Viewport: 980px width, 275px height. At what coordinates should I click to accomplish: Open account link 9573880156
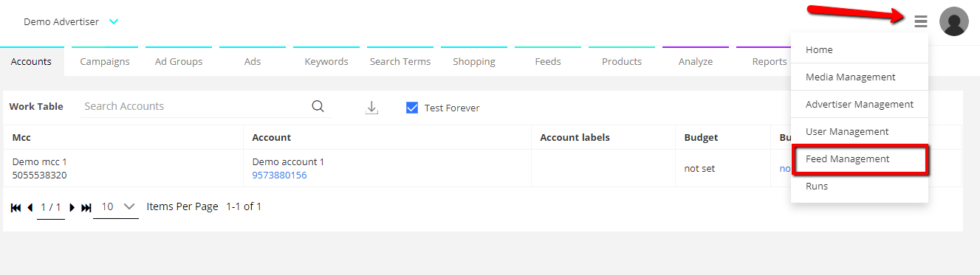click(x=279, y=175)
